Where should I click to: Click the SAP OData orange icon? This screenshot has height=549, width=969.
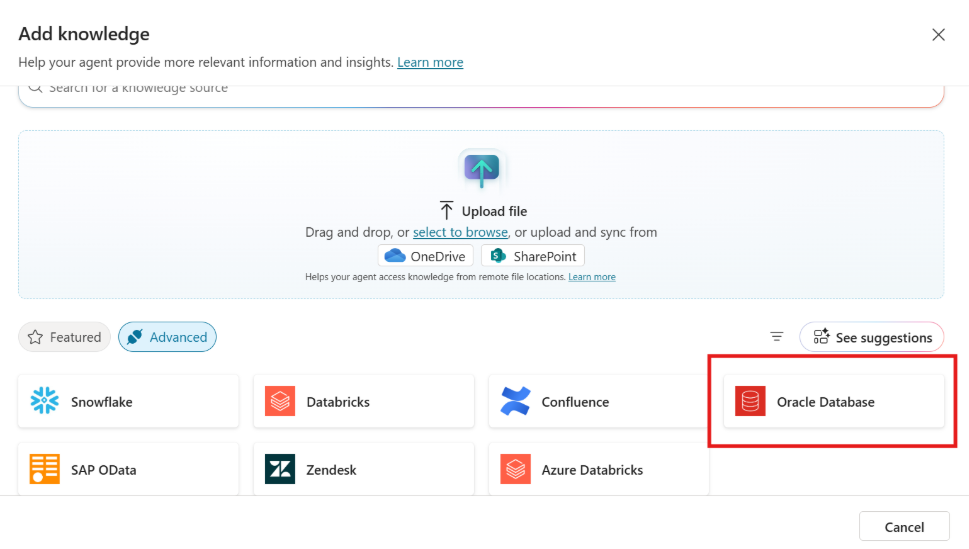tap(44, 469)
